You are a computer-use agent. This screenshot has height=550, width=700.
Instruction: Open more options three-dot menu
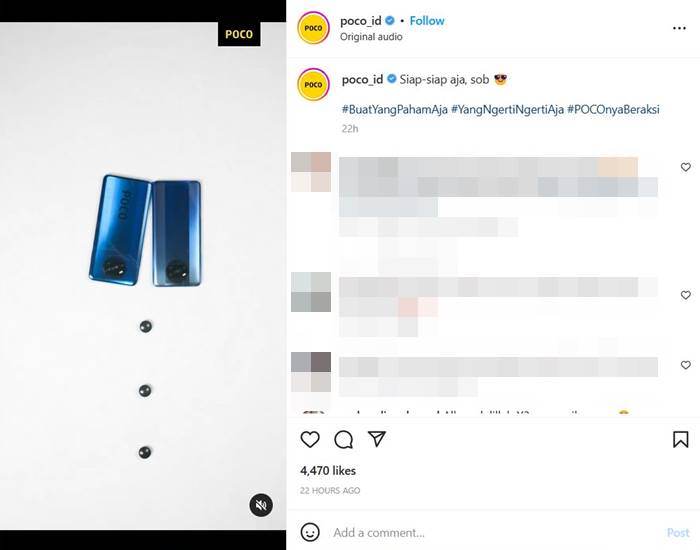point(680,28)
